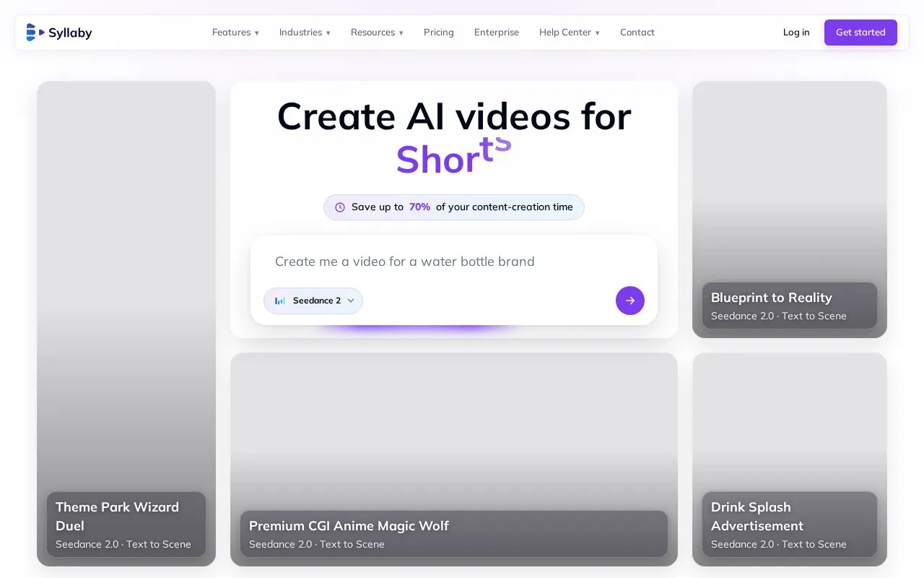Viewport: 924px width, 578px height.
Task: Open the Premium CGI Anime Magic Wolf card
Action: tap(454, 460)
